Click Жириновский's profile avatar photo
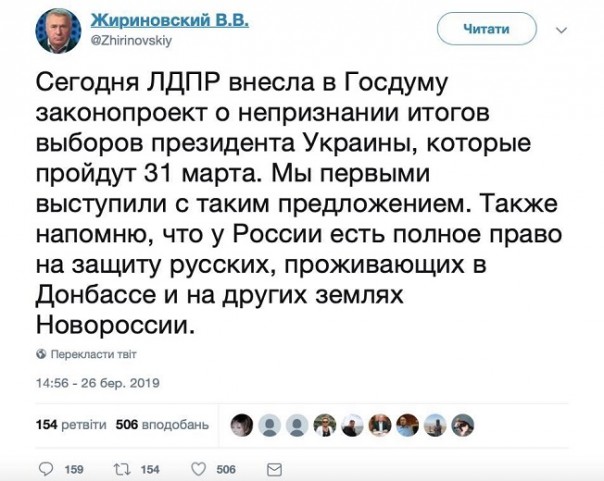604x481 pixels. point(57,31)
